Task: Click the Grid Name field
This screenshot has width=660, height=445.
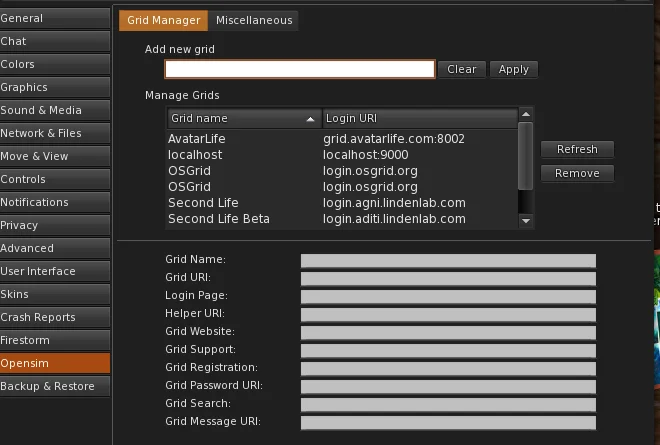Action: pos(448,260)
